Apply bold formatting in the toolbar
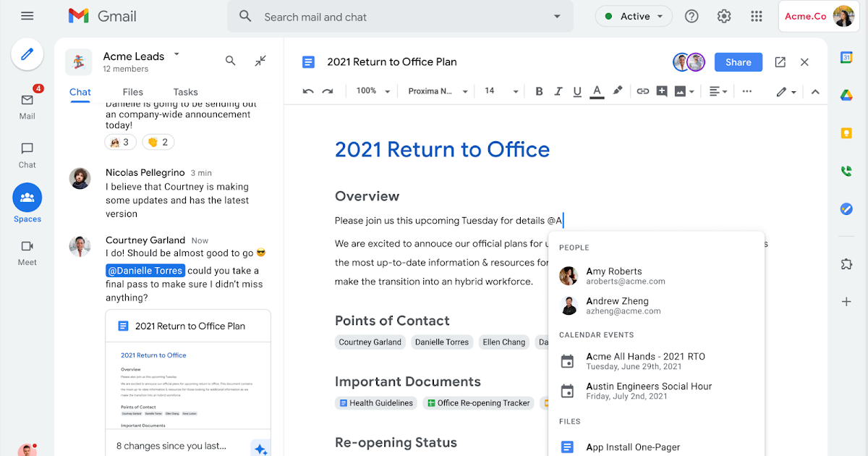868x456 pixels. coord(539,91)
